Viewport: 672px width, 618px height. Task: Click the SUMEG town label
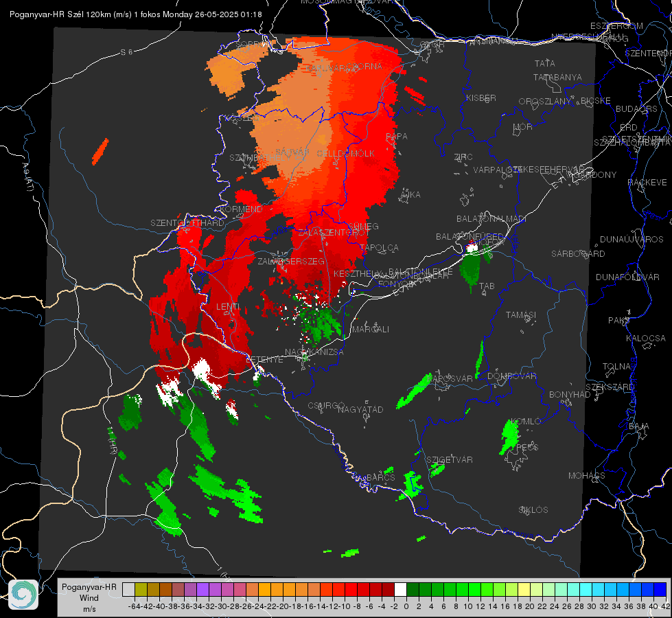[x=363, y=226]
